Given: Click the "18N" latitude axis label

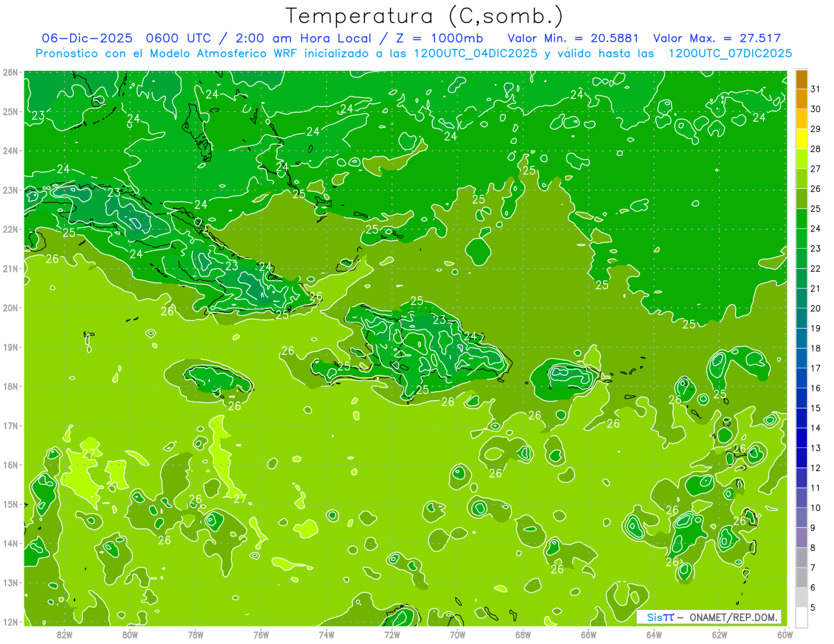Looking at the screenshot, I should 10,386.
